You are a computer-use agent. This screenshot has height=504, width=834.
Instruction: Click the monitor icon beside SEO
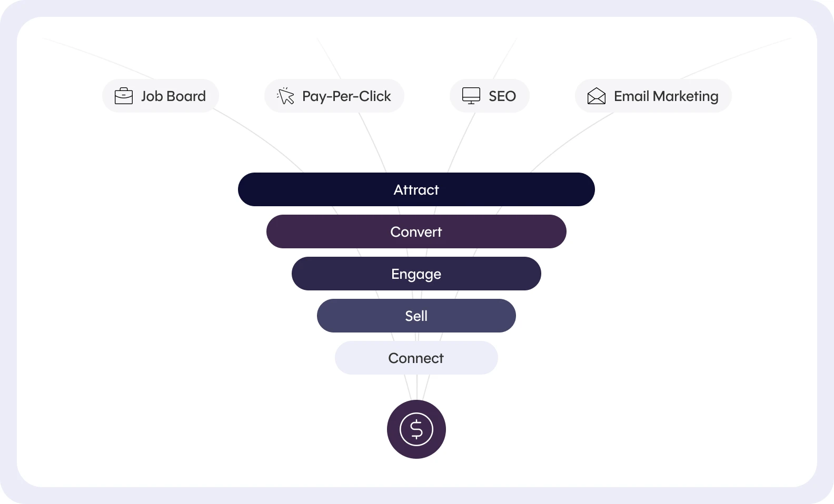point(471,96)
